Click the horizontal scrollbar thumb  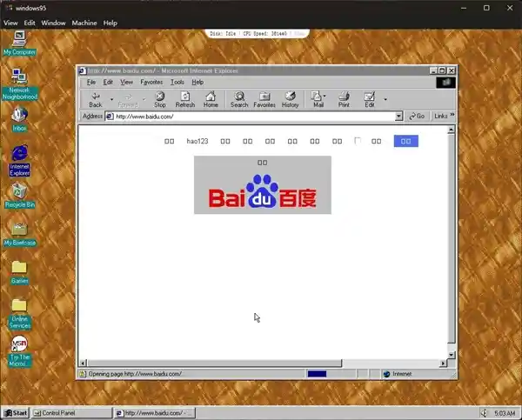(x=214, y=363)
